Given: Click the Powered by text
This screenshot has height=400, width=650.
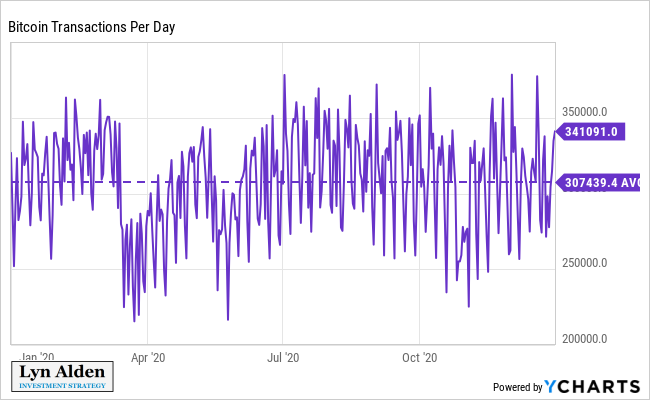Looking at the screenshot, I should (x=516, y=387).
